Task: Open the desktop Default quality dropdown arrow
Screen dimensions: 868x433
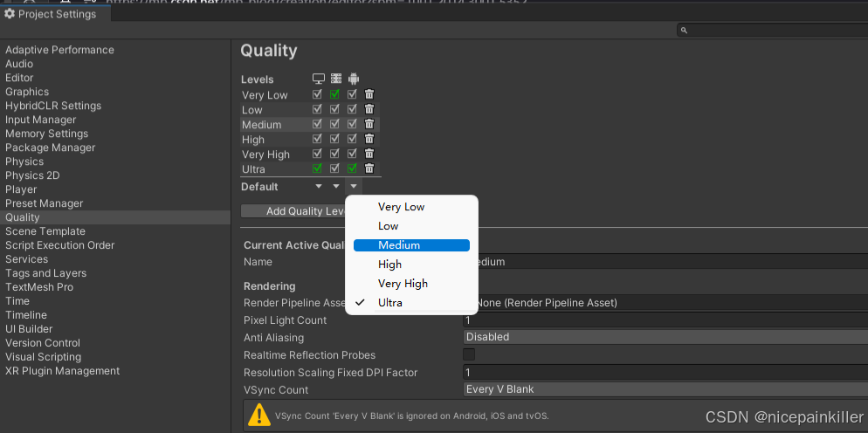Action: pyautogui.click(x=319, y=187)
